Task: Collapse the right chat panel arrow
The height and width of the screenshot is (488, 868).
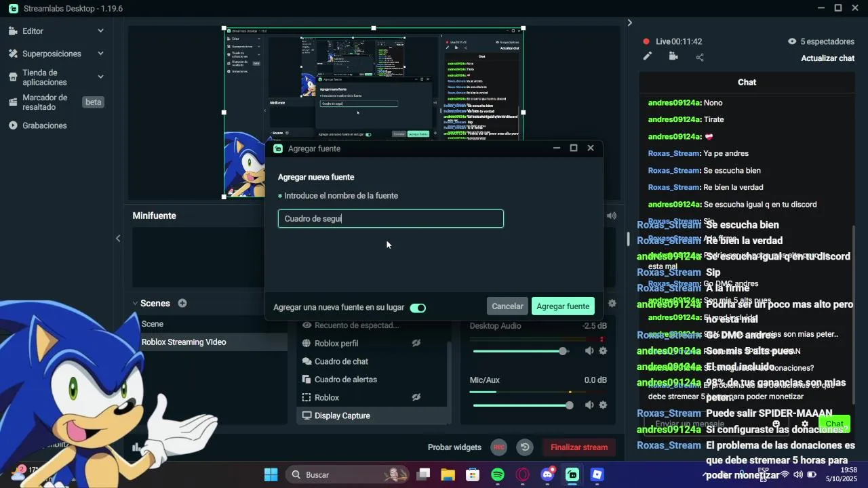Action: click(x=629, y=23)
